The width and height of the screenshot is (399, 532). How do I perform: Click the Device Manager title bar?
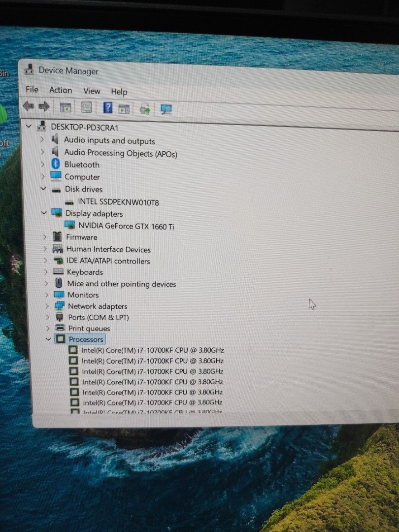point(68,71)
